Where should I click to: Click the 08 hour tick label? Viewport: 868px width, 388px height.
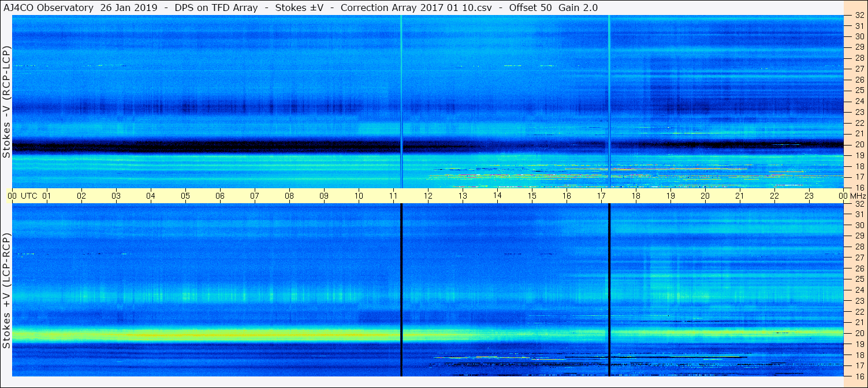[x=289, y=196]
